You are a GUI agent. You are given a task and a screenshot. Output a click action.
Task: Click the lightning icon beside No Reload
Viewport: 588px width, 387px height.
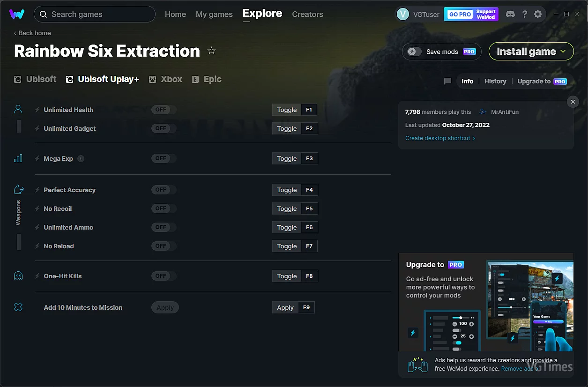tap(37, 246)
